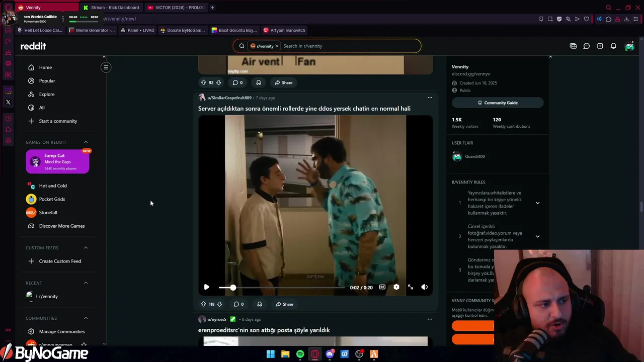Screen dimensions: 644x362
Task: Open comments of the 118-point post
Action: point(238,304)
